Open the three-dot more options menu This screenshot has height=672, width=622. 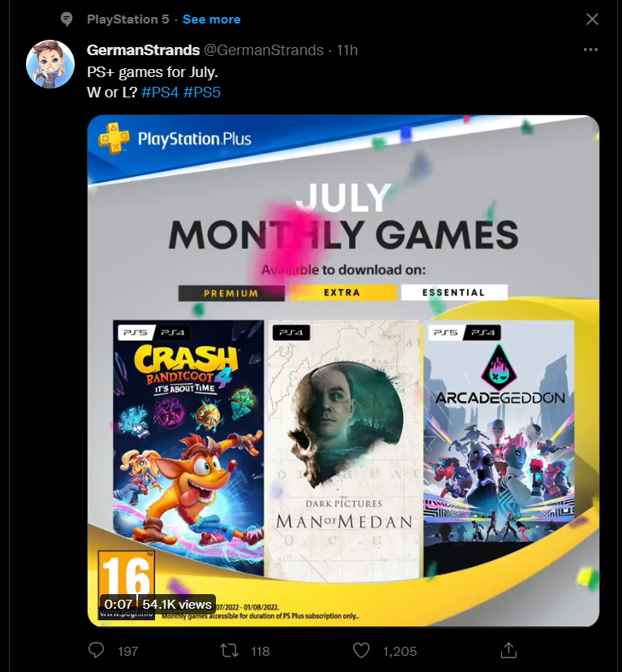(590, 50)
